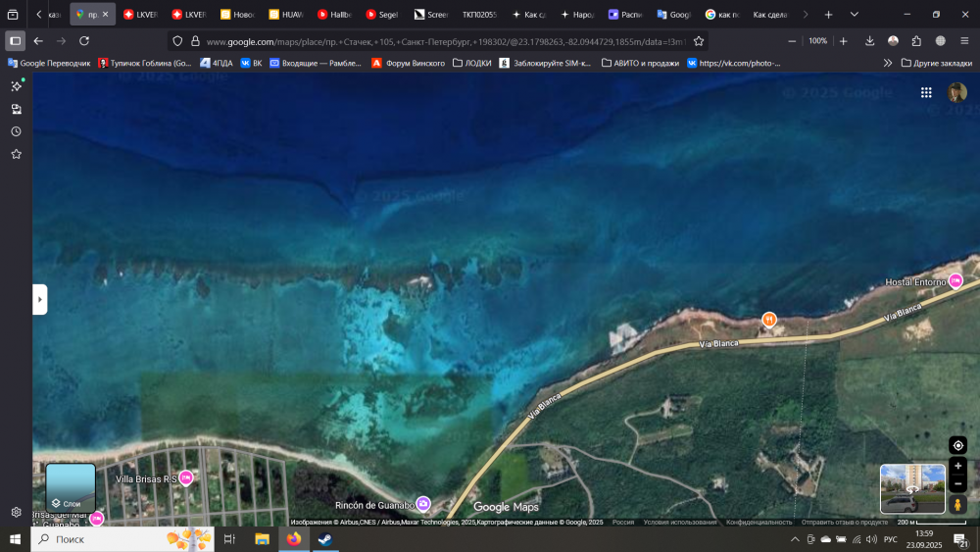This screenshot has height=552, width=980.
Task: Open the Hostal Entorno lodging pin
Action: coord(955,281)
